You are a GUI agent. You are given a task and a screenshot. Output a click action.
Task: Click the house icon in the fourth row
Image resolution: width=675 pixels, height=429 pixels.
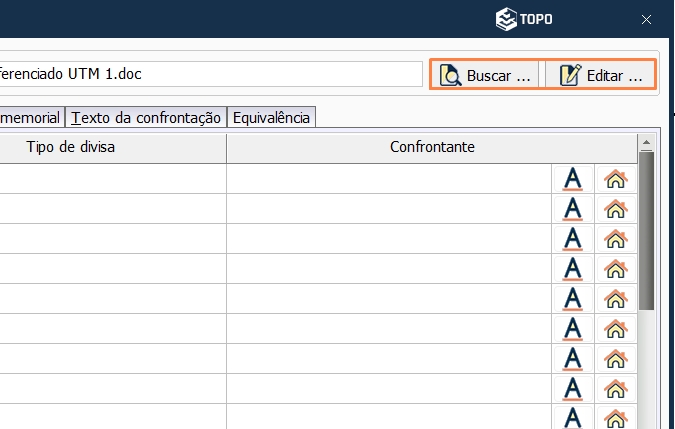[616, 269]
